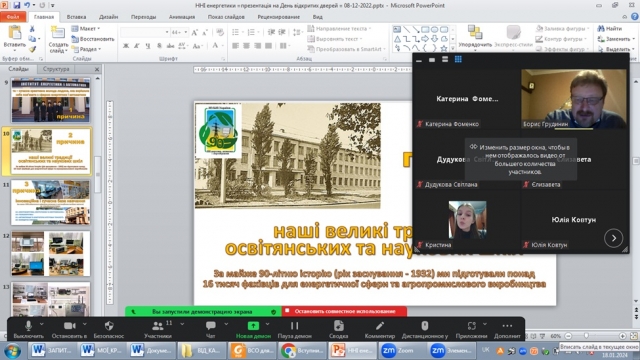Image resolution: width=640 pixels, height=360 pixels.
Task: Toggle strikethrough formatting in the Font group
Action: [170, 46]
